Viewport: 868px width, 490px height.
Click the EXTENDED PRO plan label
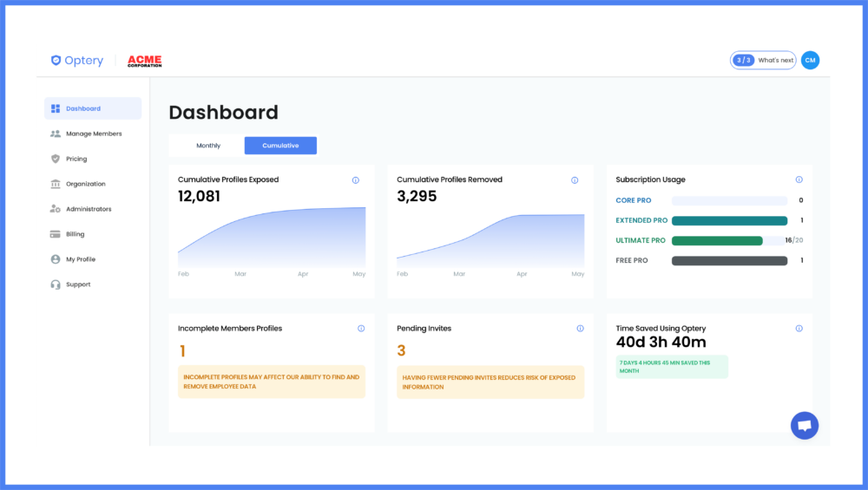[641, 220]
